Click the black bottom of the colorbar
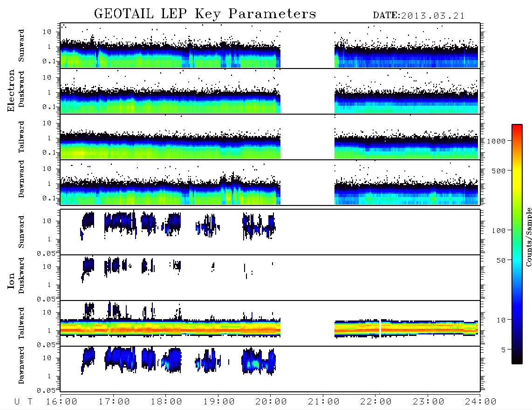The height and width of the screenshot is (410, 532). coord(517,360)
